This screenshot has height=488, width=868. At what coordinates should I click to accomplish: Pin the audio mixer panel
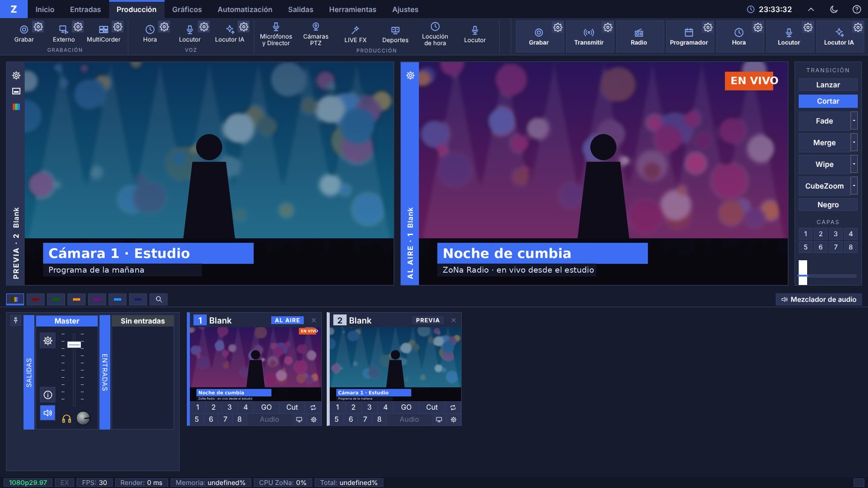[16, 321]
